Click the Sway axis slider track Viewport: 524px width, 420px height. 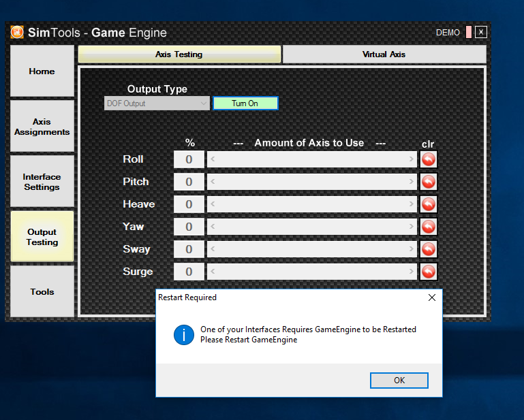pos(312,249)
